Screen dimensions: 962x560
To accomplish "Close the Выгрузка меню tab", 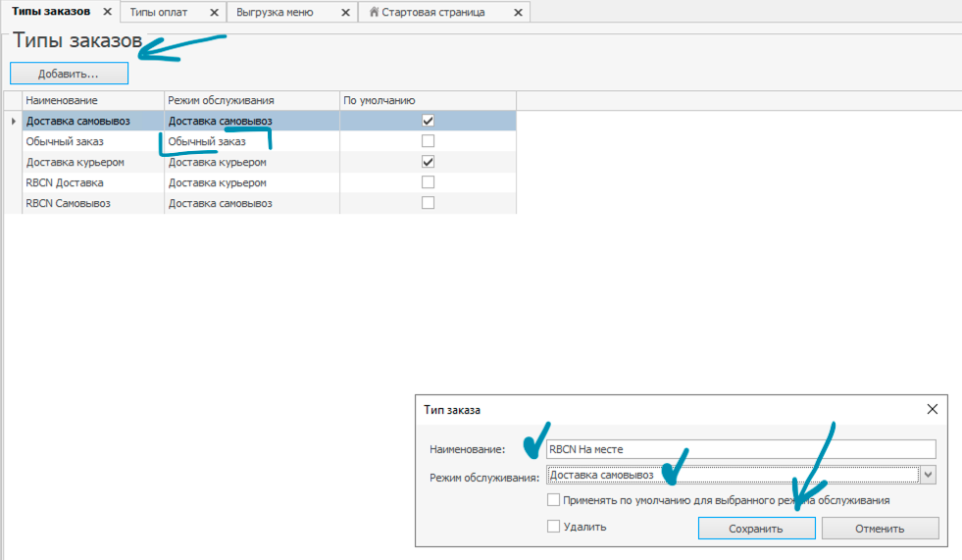I will click(344, 13).
